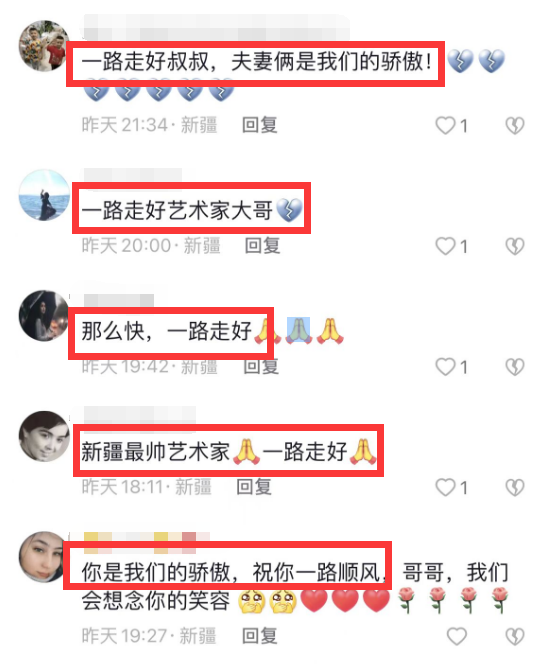Dislike the comment posted at 19:42
This screenshot has height=664, width=546.
point(515,367)
